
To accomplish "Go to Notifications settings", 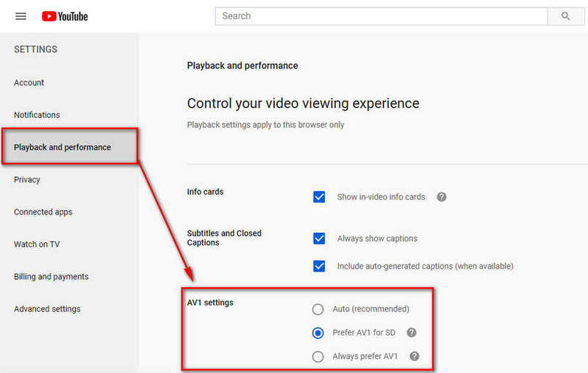I will (37, 115).
